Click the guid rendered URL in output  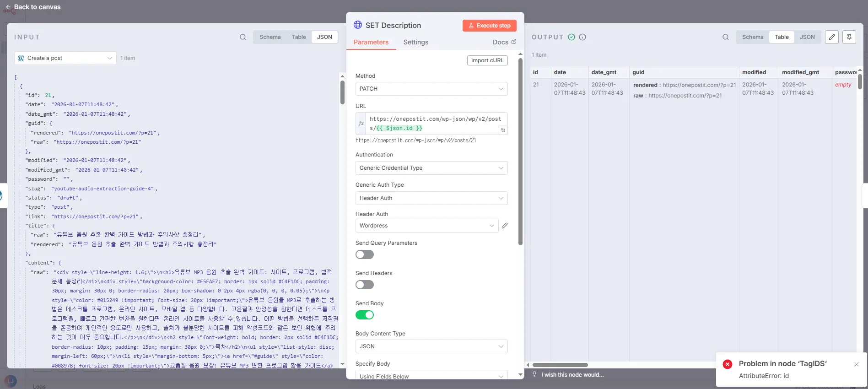[x=699, y=85]
